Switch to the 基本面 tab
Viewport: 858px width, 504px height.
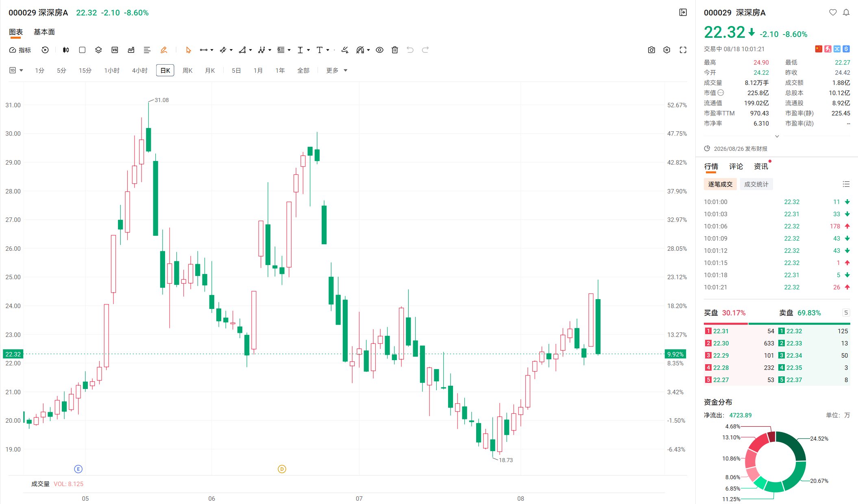point(44,32)
